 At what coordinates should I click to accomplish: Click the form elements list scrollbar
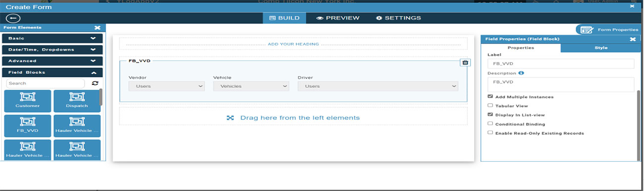tap(101, 97)
